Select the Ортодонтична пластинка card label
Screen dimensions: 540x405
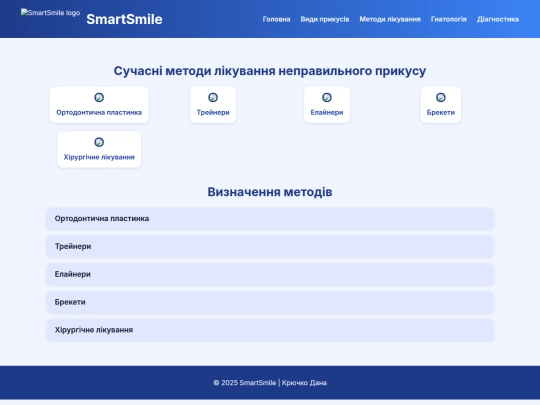coord(99,112)
